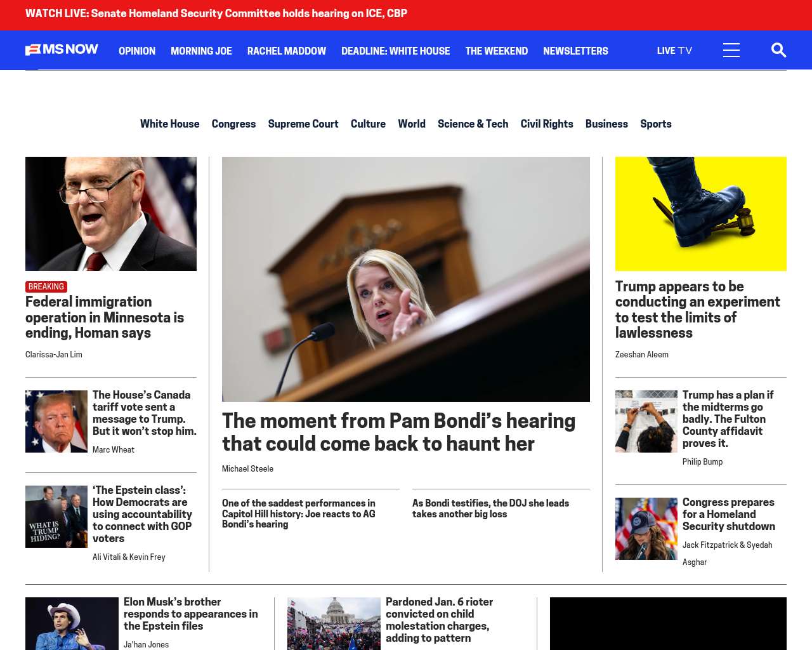Open the Science & Tech section

click(473, 124)
